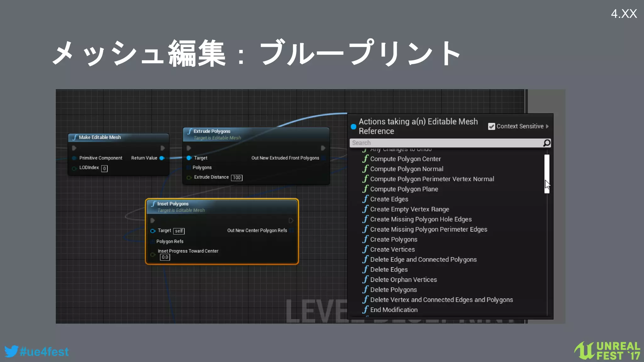This screenshot has width=644, height=362.
Task: Click the Extrude Distance pin circle
Action: [189, 178]
